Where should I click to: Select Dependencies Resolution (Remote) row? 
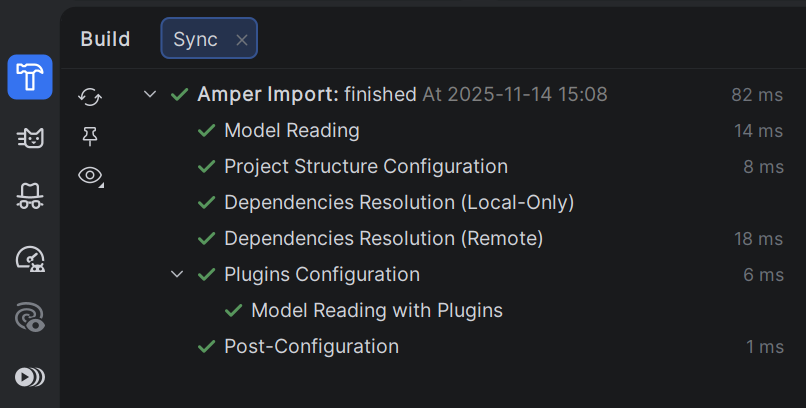click(383, 239)
